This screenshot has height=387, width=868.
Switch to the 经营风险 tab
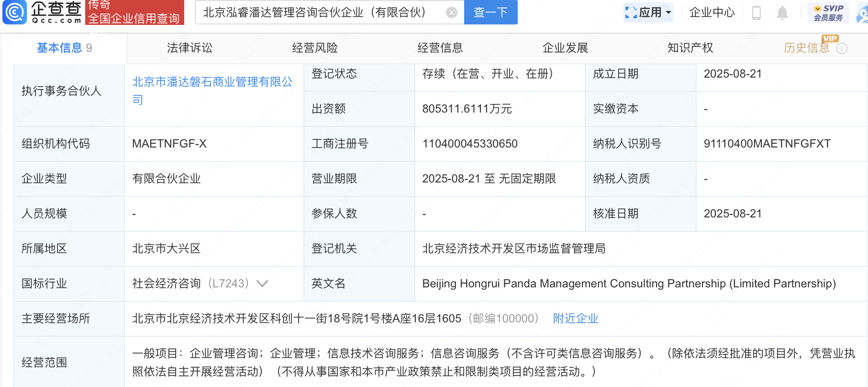pos(315,48)
